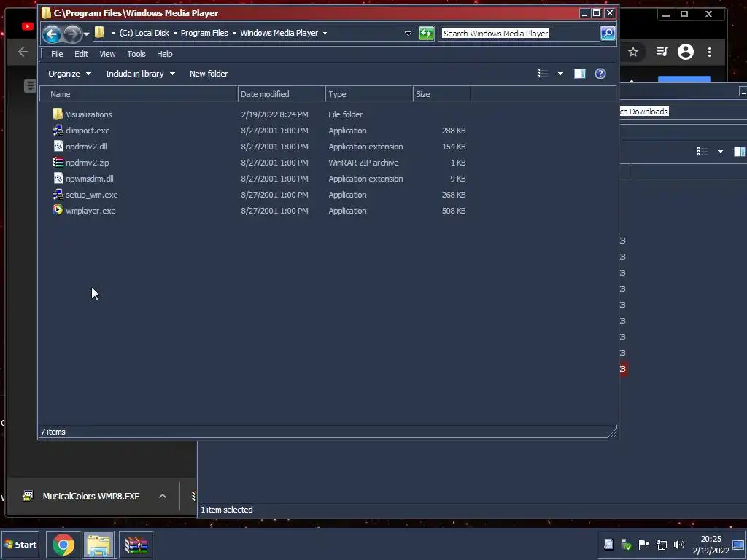Sort by the Type column header
The height and width of the screenshot is (560, 747).
pos(369,94)
